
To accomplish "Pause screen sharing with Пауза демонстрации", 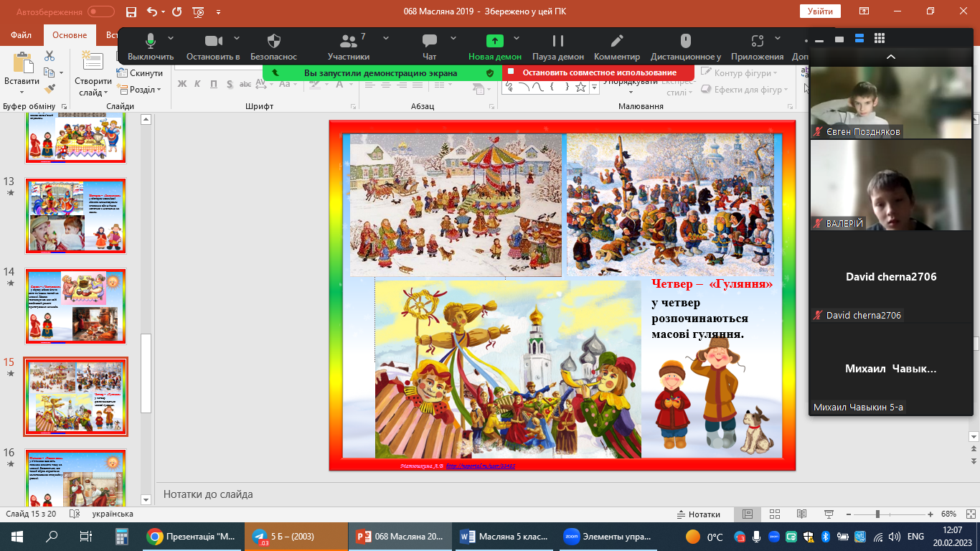I will (558, 47).
